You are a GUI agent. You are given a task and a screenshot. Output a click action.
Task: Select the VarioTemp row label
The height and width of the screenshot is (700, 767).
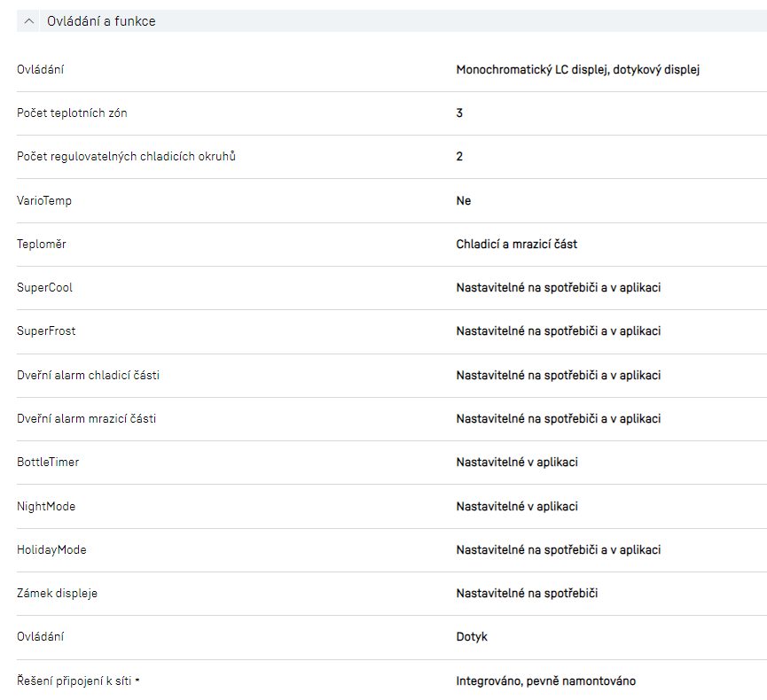click(44, 200)
